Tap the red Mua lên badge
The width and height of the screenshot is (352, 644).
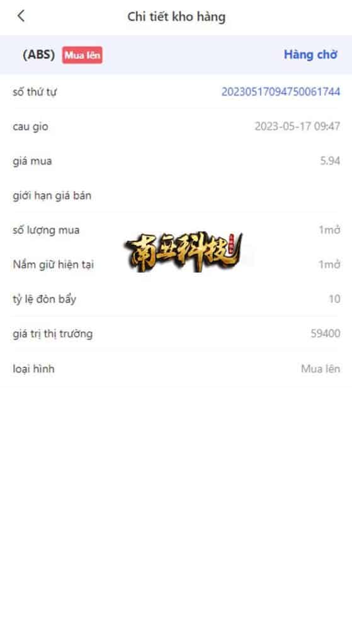click(x=82, y=55)
